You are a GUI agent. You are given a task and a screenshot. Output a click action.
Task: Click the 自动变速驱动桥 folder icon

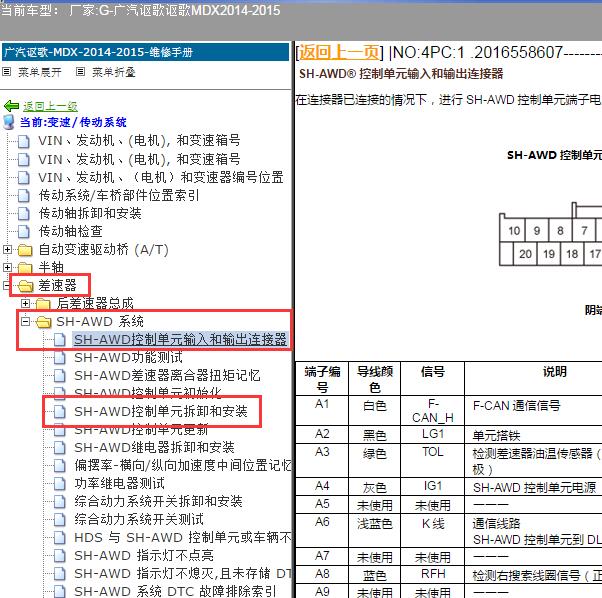[x=25, y=250]
